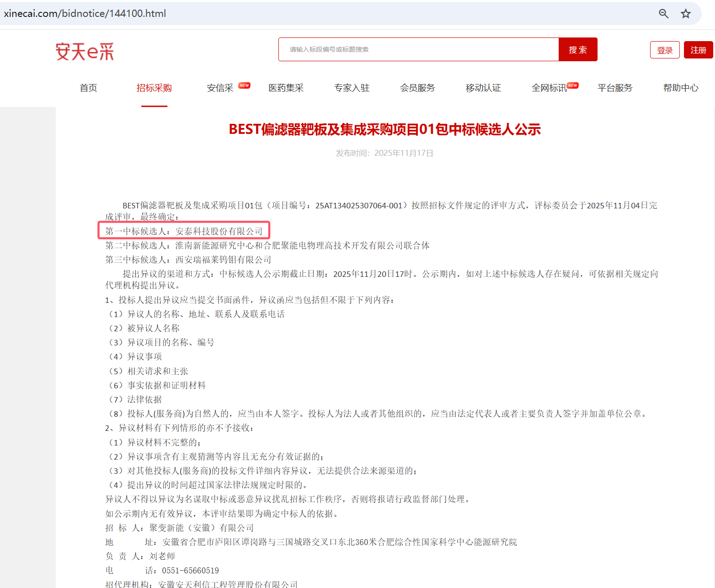Click the phone number 0551-65660519
The width and height of the screenshot is (715, 588).
191,571
